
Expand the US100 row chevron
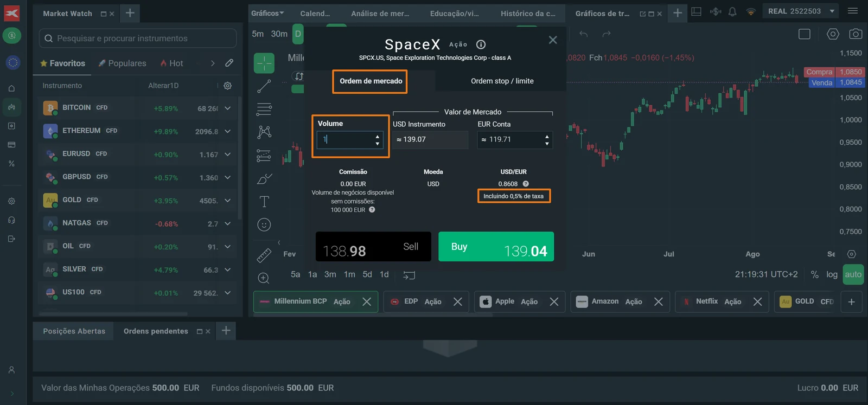[228, 293]
